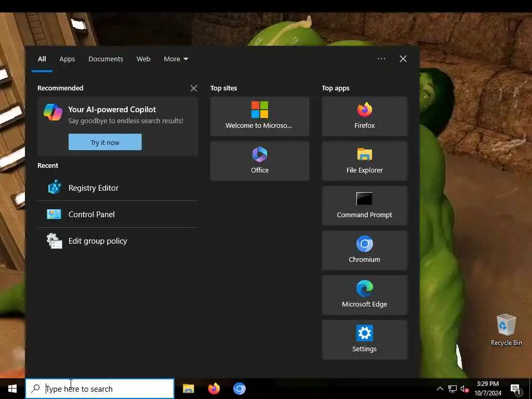Image resolution: width=532 pixels, height=399 pixels.
Task: Click the Type here to search box
Action: (100, 389)
